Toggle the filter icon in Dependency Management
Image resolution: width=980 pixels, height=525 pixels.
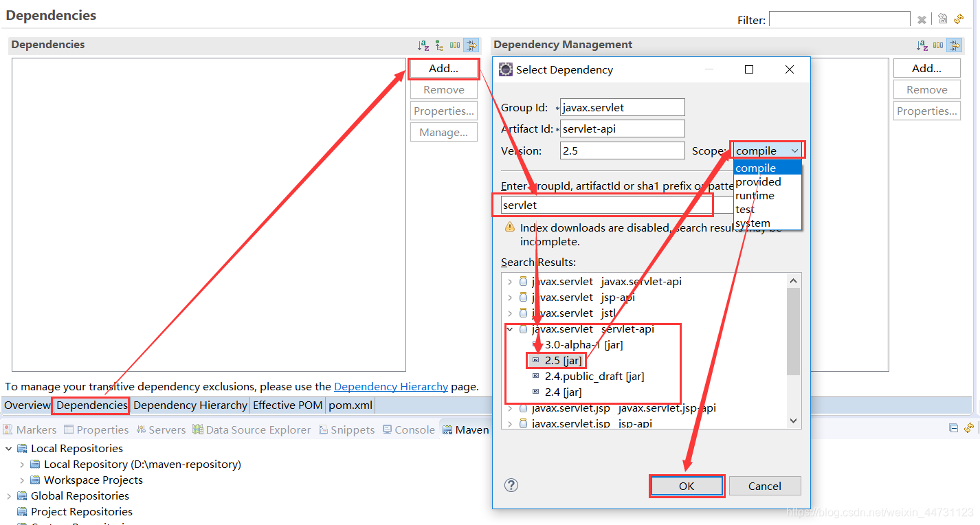tap(954, 45)
